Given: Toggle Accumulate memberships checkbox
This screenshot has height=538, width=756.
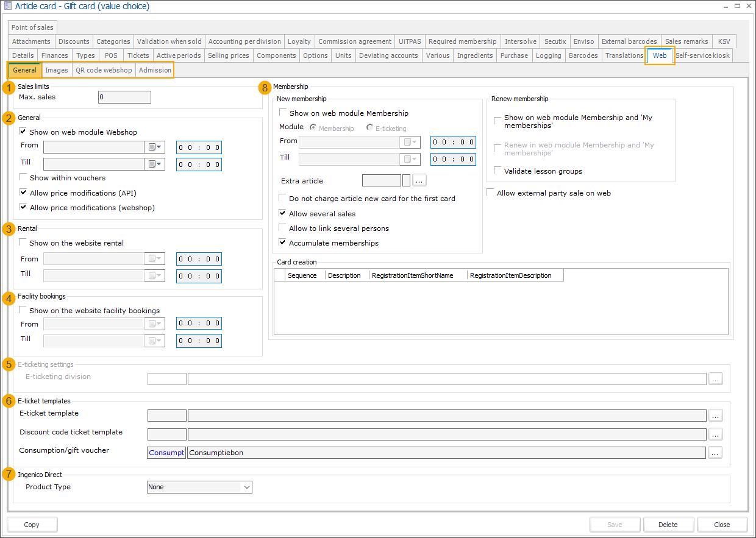Looking at the screenshot, I should (283, 243).
